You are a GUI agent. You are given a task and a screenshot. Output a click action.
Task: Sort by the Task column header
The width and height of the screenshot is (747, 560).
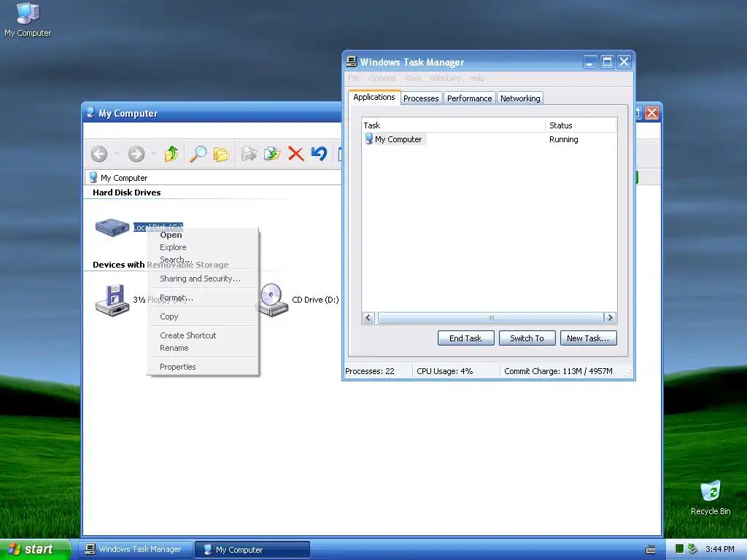click(454, 125)
